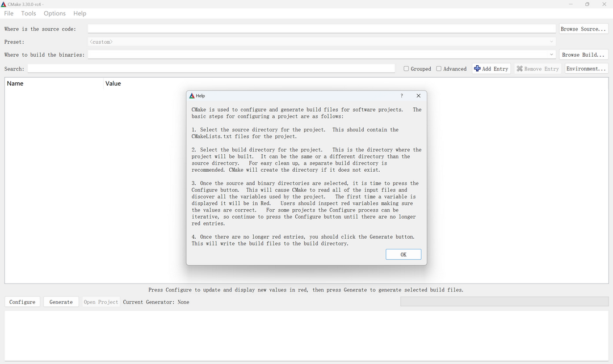Click the CMake logo in Help dialog title

tap(192, 96)
